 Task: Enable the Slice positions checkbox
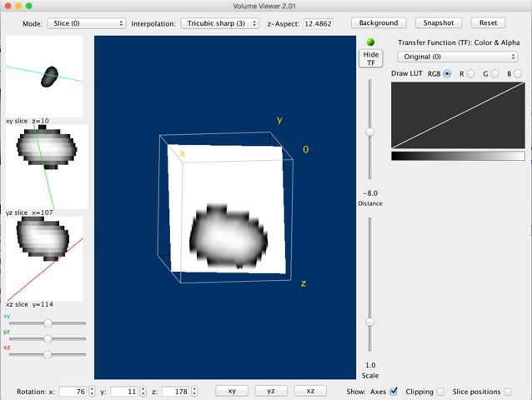[507, 391]
